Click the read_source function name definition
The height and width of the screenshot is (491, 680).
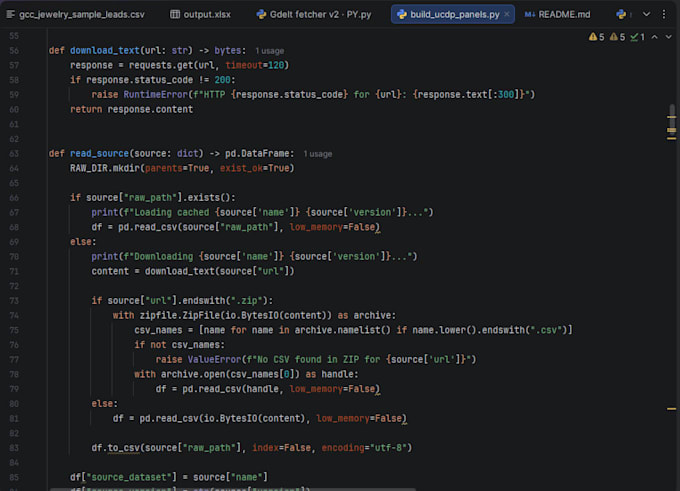coord(99,153)
